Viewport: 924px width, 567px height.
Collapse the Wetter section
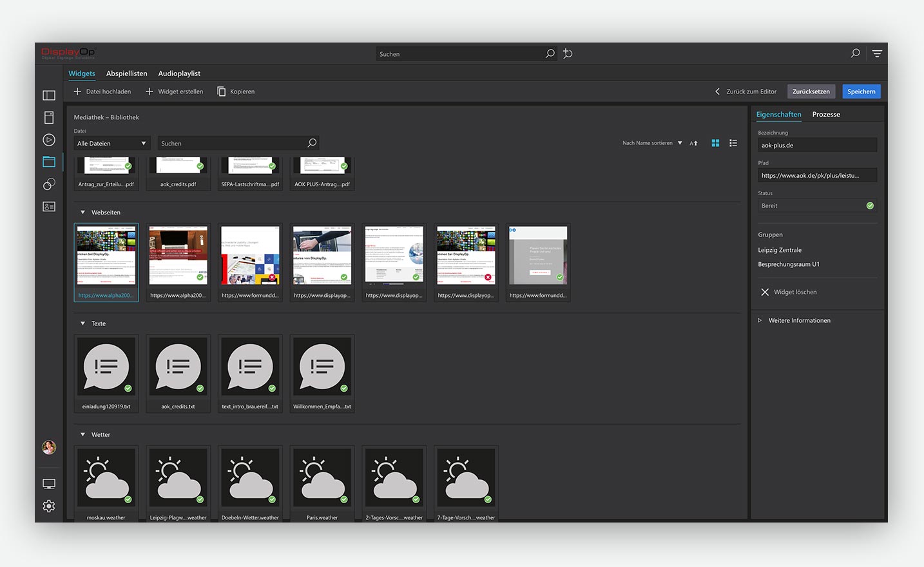tap(82, 434)
